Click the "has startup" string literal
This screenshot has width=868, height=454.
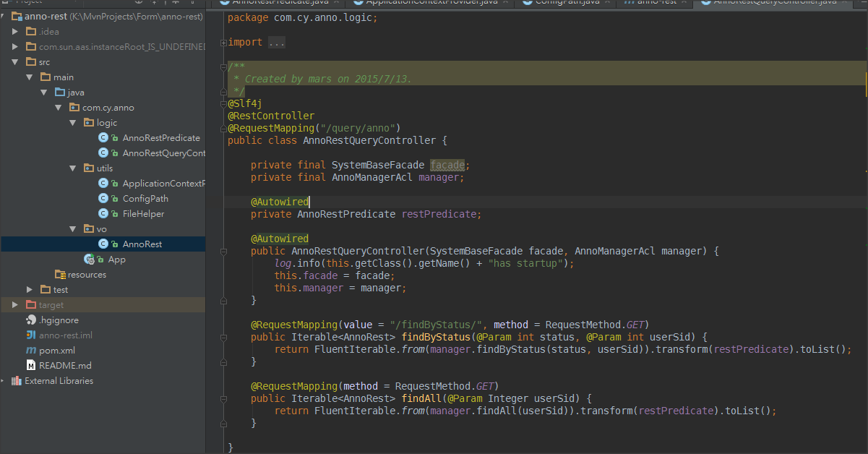point(525,263)
